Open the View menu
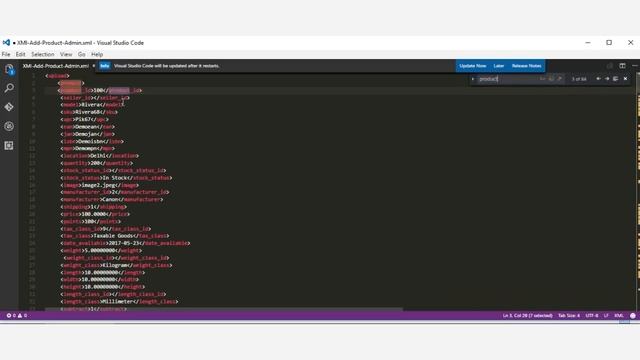The height and width of the screenshot is (360, 640). point(66,54)
